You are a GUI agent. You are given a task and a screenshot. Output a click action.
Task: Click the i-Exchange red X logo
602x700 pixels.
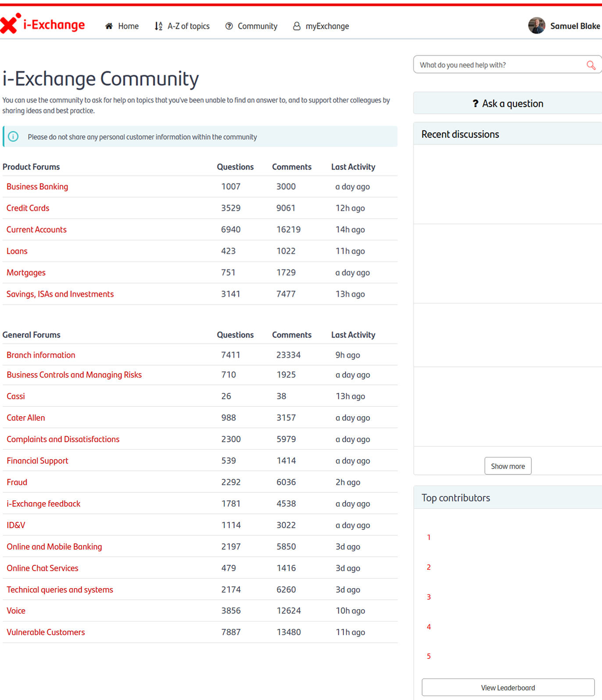(10, 23)
